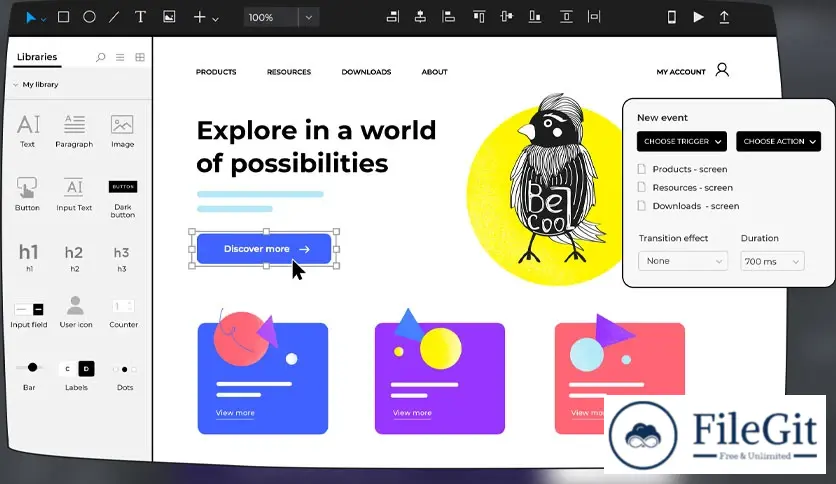Pick the Labels widget
Viewport: 836px width, 484px height.
click(76, 376)
